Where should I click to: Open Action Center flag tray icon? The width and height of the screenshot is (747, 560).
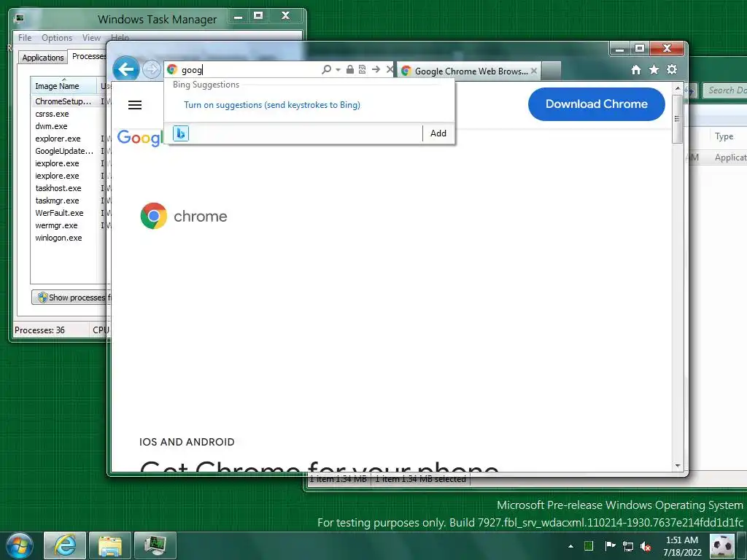click(610, 545)
